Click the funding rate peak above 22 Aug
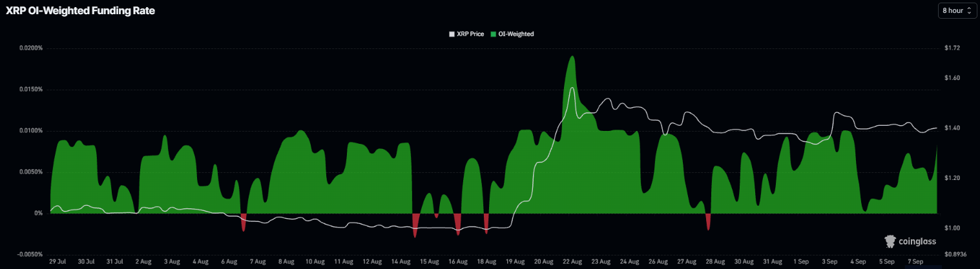The height and width of the screenshot is (269, 980). (572, 57)
